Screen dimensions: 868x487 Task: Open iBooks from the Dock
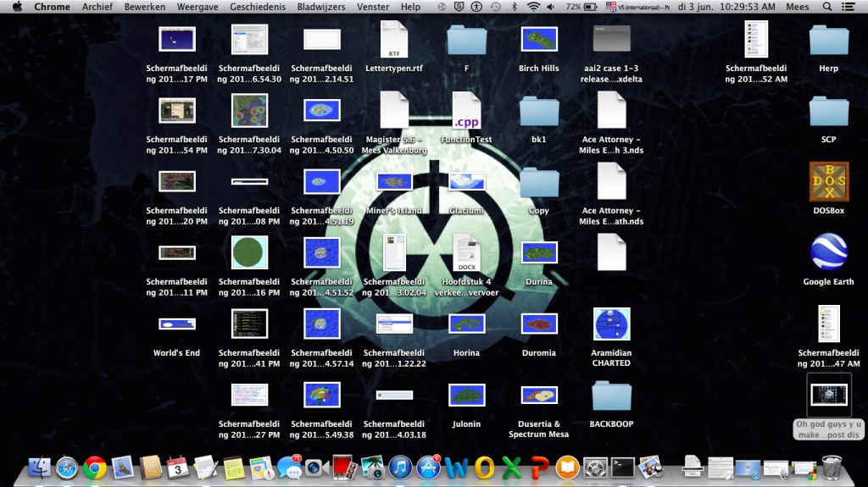click(567, 468)
